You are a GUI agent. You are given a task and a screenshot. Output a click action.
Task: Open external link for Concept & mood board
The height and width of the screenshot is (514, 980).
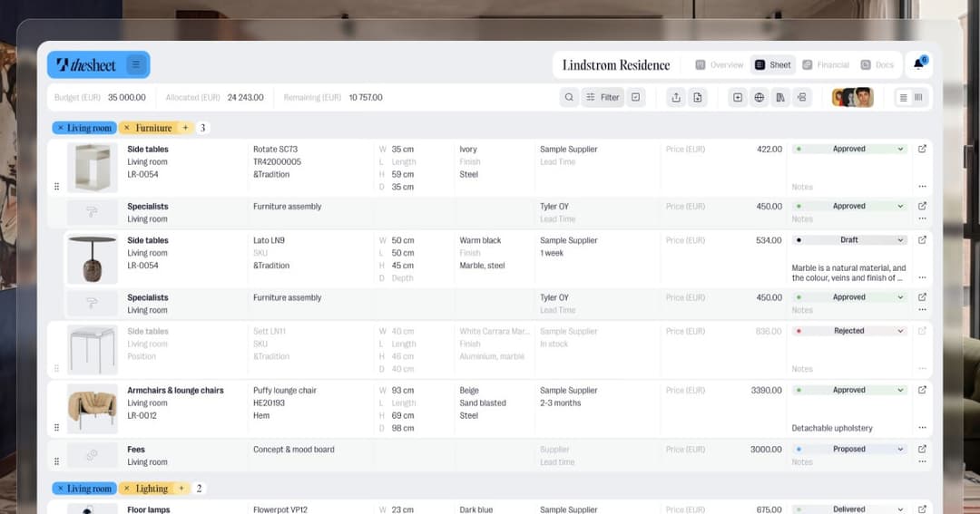coord(922,449)
